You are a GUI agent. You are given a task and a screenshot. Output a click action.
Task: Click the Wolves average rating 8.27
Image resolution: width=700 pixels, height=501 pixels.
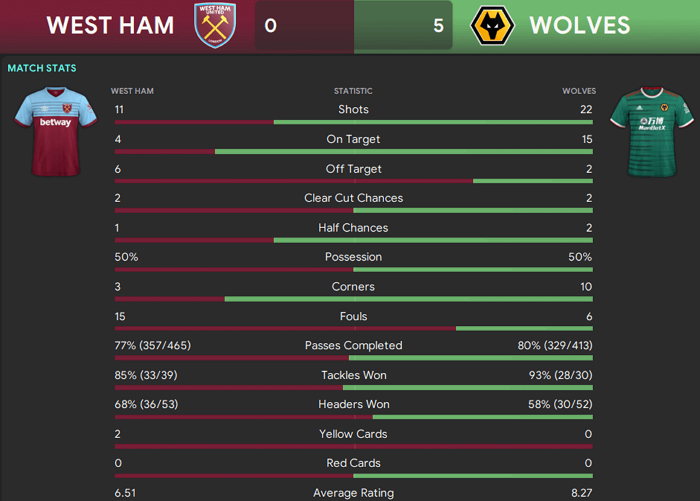pos(582,493)
